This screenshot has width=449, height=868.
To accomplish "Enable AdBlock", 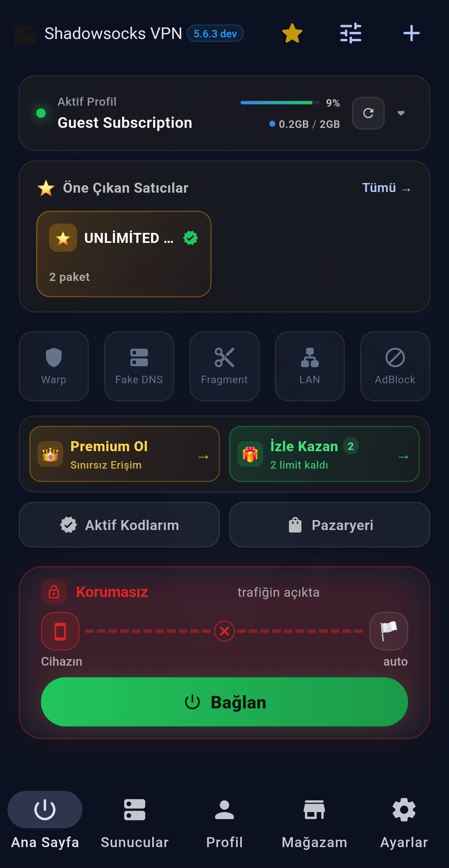I will click(x=395, y=366).
